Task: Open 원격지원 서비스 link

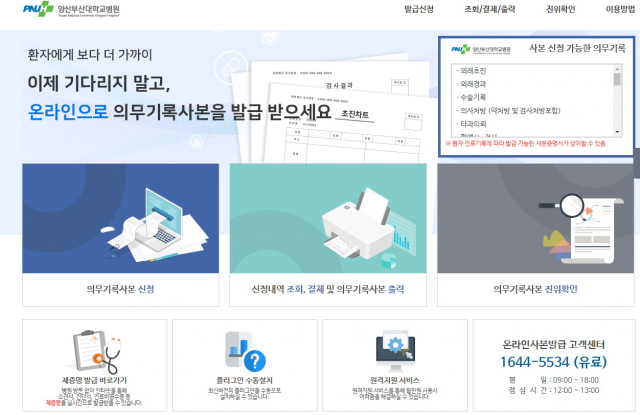Action: tap(398, 380)
